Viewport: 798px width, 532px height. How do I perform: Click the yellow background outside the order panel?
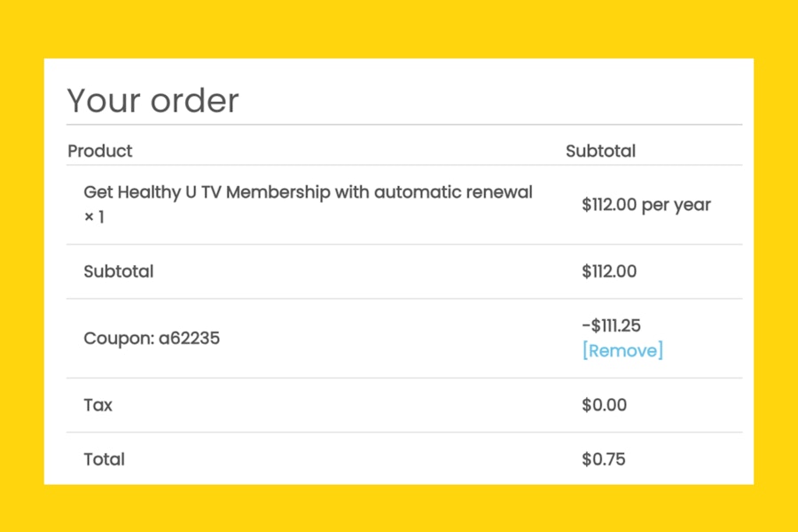[x=399, y=28]
